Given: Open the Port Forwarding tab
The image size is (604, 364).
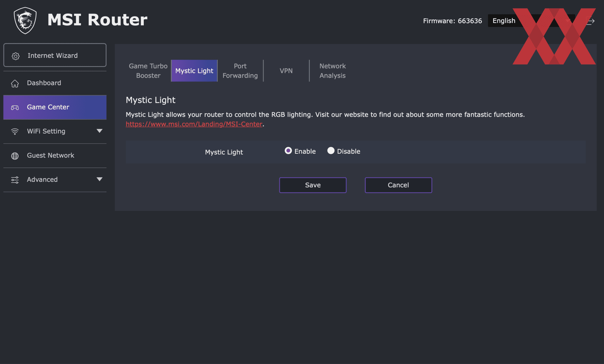Looking at the screenshot, I should 240,71.
